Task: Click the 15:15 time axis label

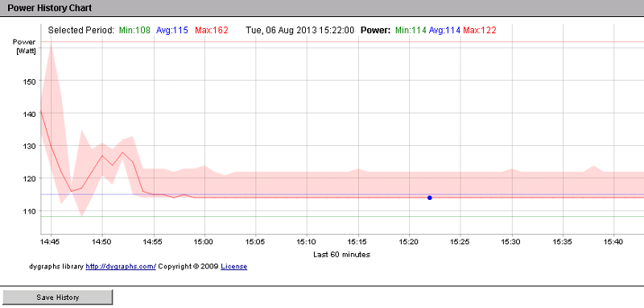Action: click(358, 243)
